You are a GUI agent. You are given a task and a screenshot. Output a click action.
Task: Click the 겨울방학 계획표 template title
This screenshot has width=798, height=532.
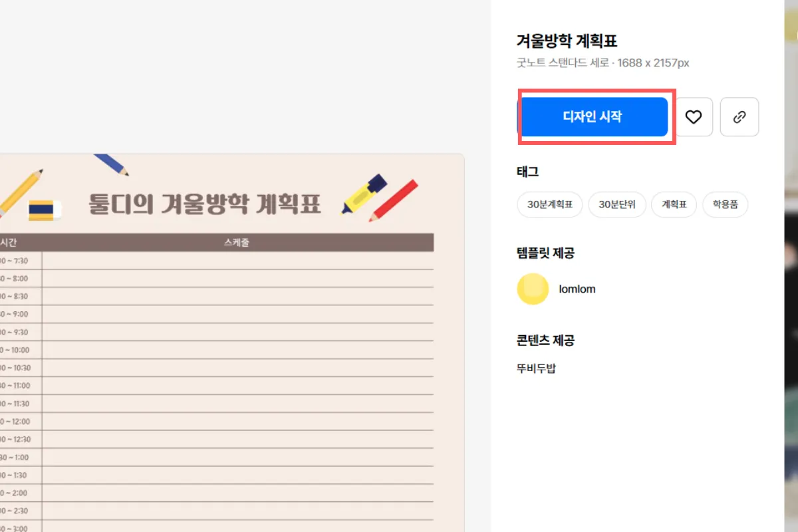tap(566, 41)
